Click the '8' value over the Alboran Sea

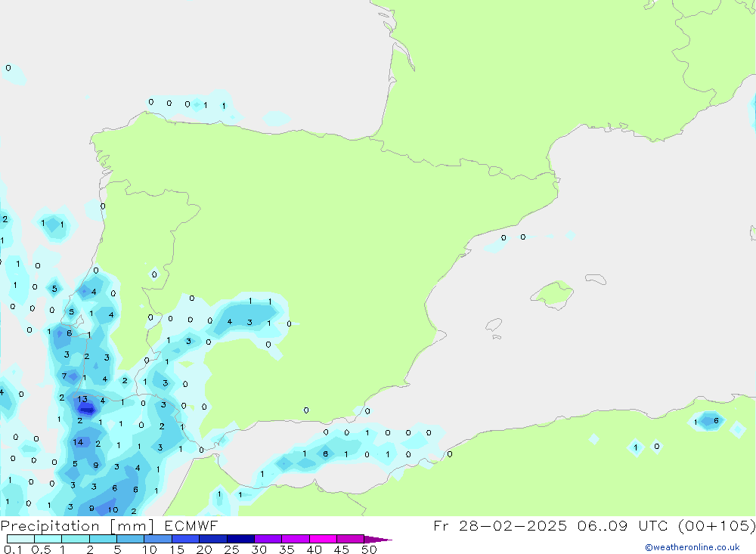click(x=325, y=453)
